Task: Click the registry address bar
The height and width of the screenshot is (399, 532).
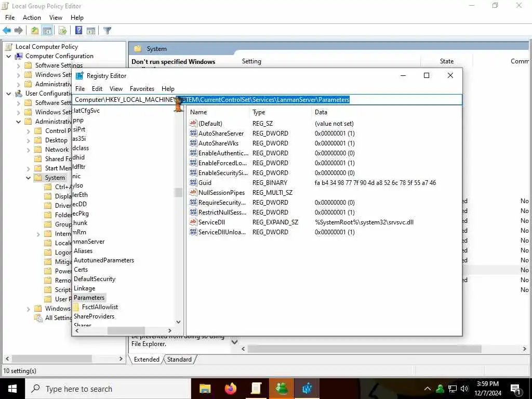Action: click(267, 99)
